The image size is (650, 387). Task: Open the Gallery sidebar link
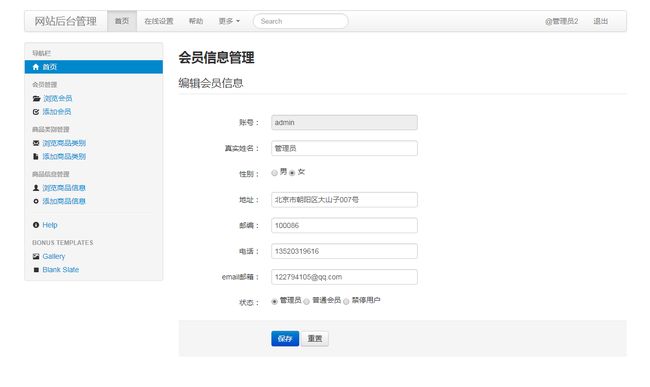coord(54,256)
